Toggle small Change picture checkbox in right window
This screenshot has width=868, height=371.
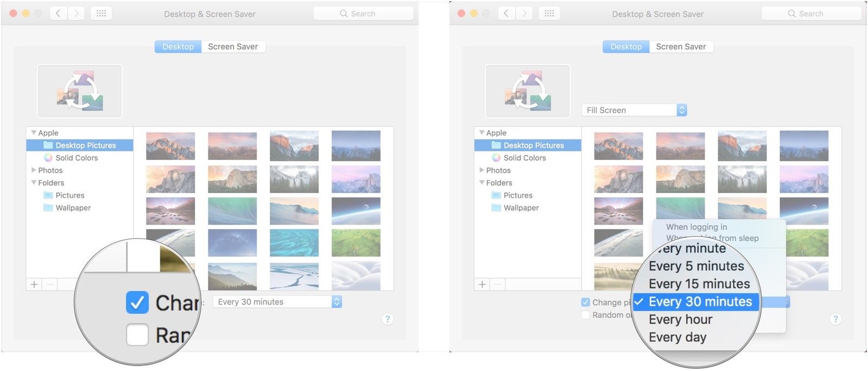(x=585, y=302)
